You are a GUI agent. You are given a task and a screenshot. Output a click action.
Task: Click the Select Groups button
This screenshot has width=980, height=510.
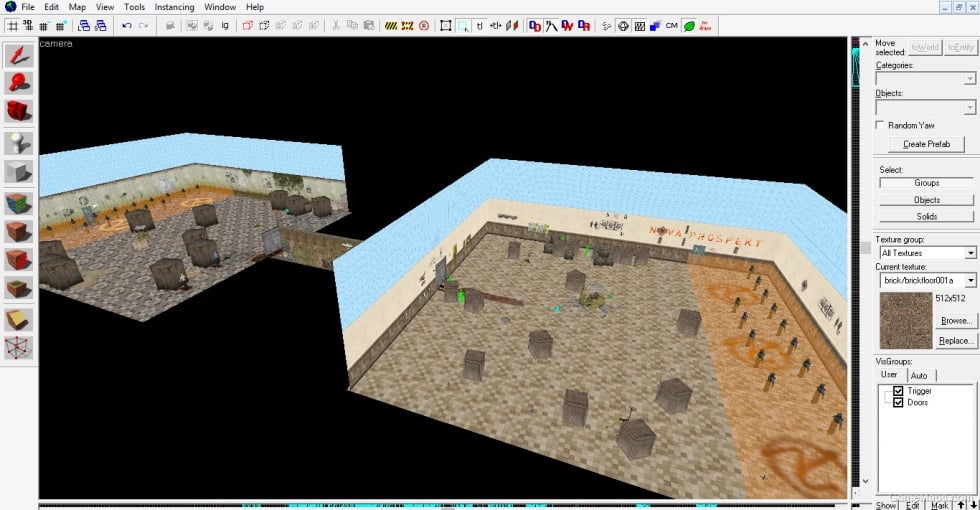(926, 183)
